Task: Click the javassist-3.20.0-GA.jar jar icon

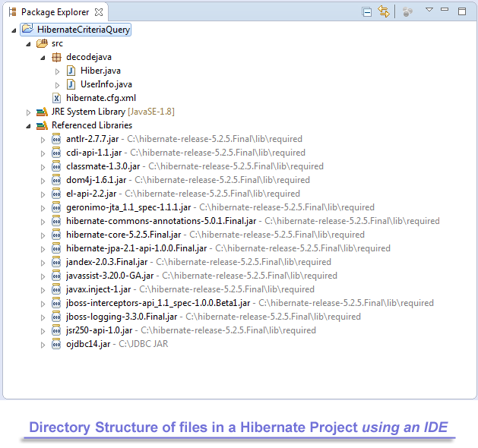Action: pyautogui.click(x=56, y=276)
